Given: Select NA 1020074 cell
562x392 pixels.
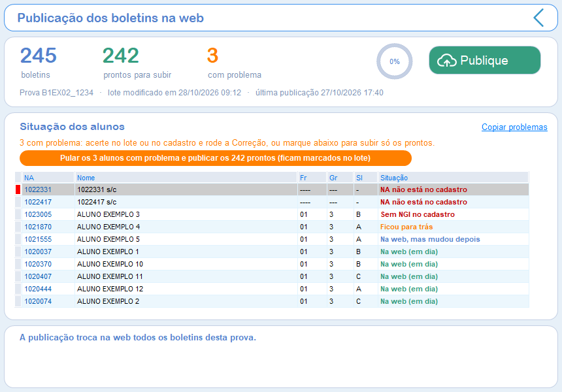Looking at the screenshot, I should pos(48,301).
